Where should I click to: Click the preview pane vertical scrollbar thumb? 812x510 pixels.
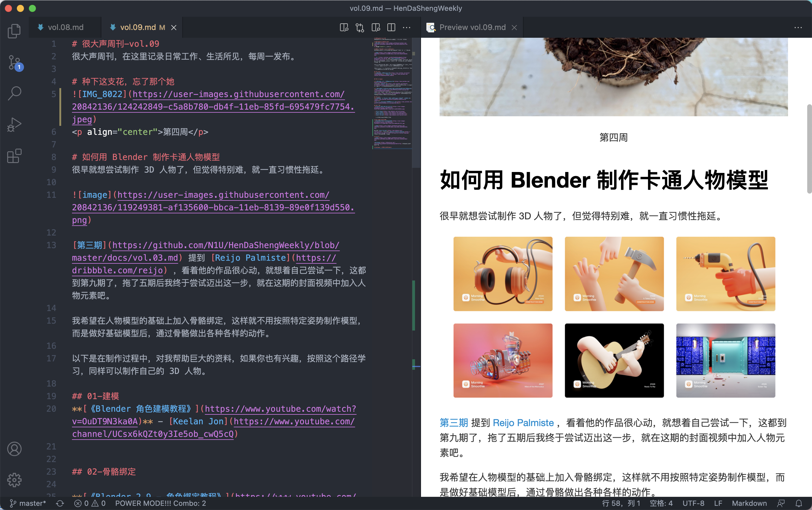click(x=809, y=148)
